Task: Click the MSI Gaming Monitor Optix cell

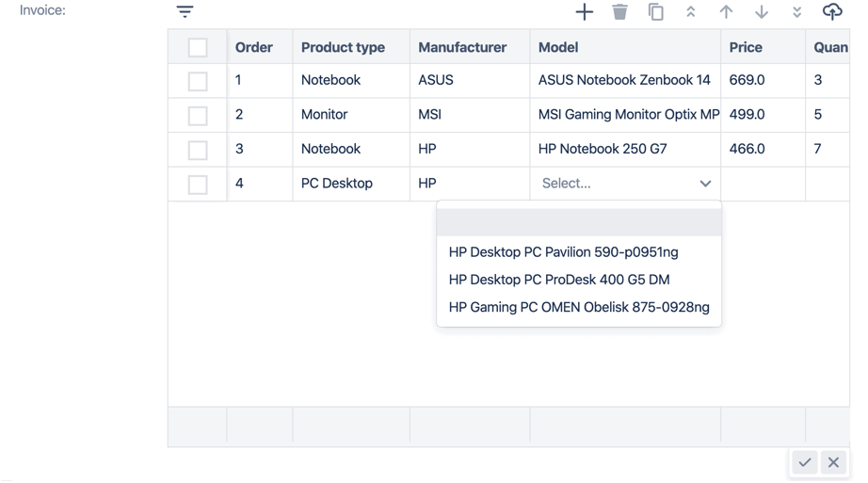Action: coord(625,115)
